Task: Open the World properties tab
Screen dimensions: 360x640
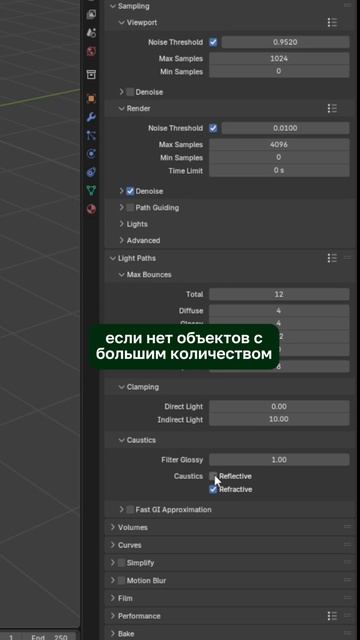Action: [91, 51]
